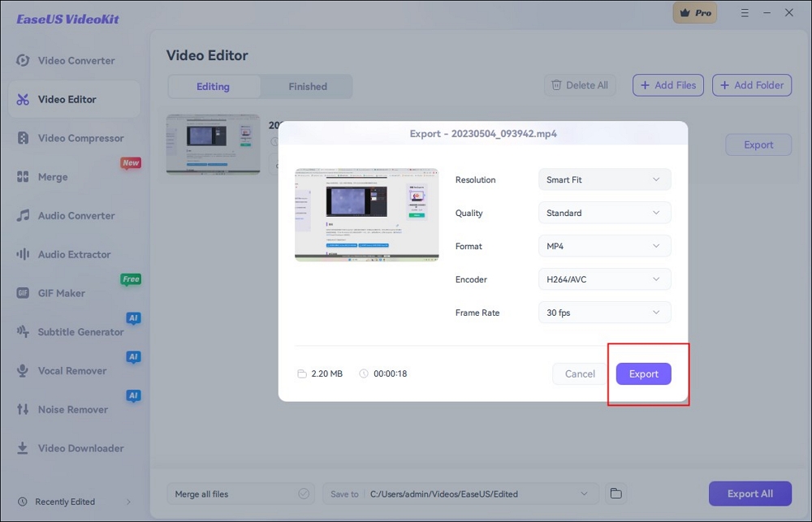The width and height of the screenshot is (812, 522).
Task: Select the Merge tool icon
Action: [23, 177]
